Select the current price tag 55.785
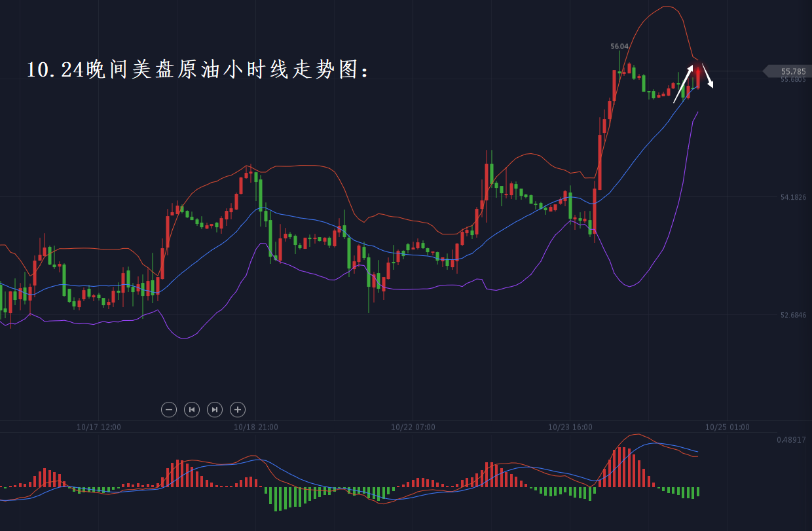The height and width of the screenshot is (531, 812). click(x=792, y=71)
